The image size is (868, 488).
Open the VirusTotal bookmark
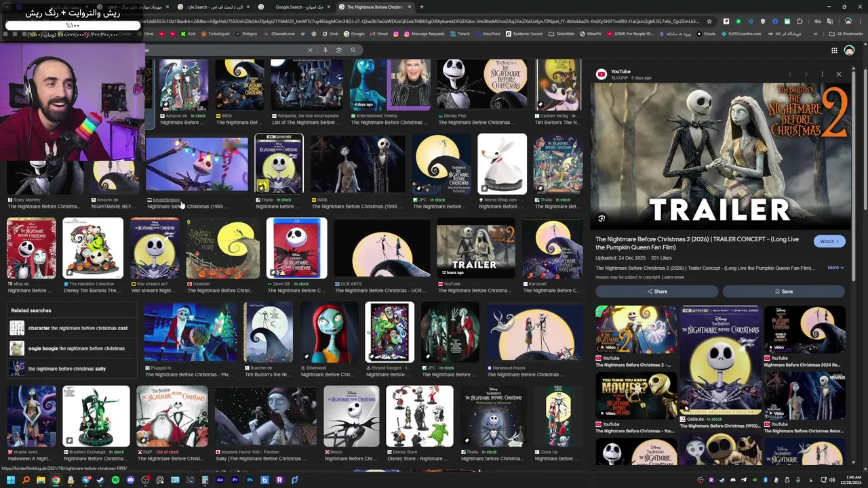pos(487,33)
